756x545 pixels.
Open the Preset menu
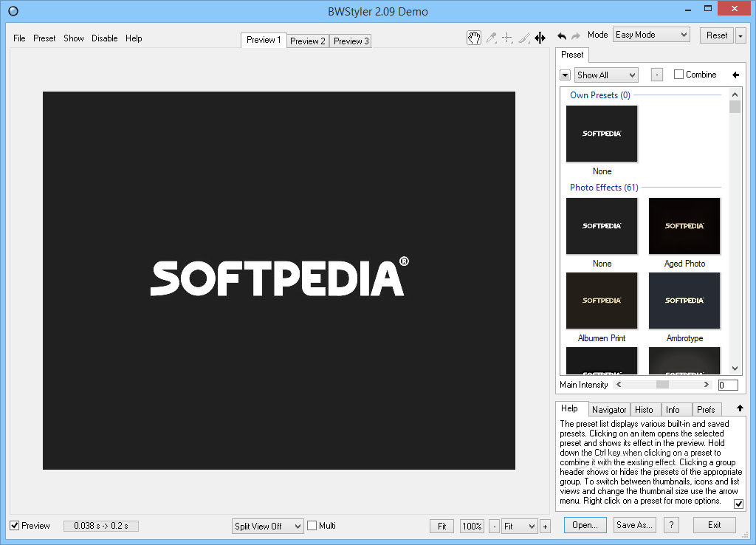tap(44, 38)
